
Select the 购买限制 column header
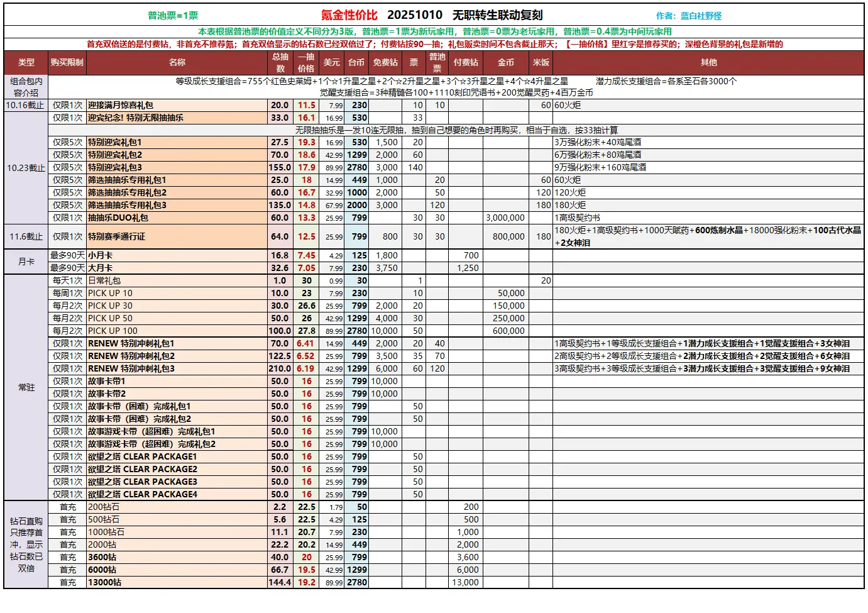click(67, 62)
